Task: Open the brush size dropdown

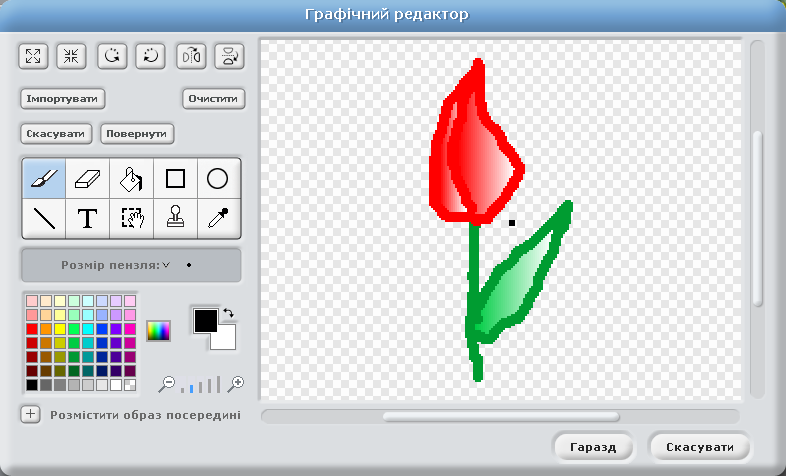Action: [x=166, y=265]
